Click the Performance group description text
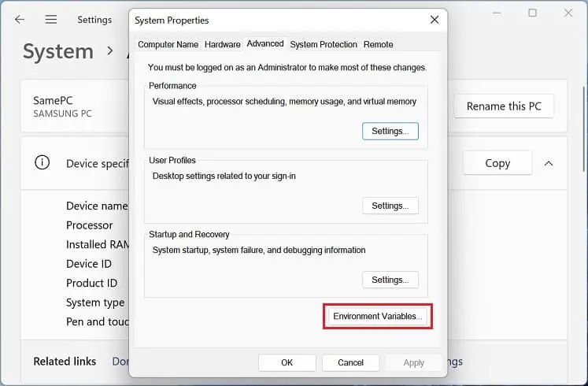The image size is (588, 386). pyautogui.click(x=284, y=102)
